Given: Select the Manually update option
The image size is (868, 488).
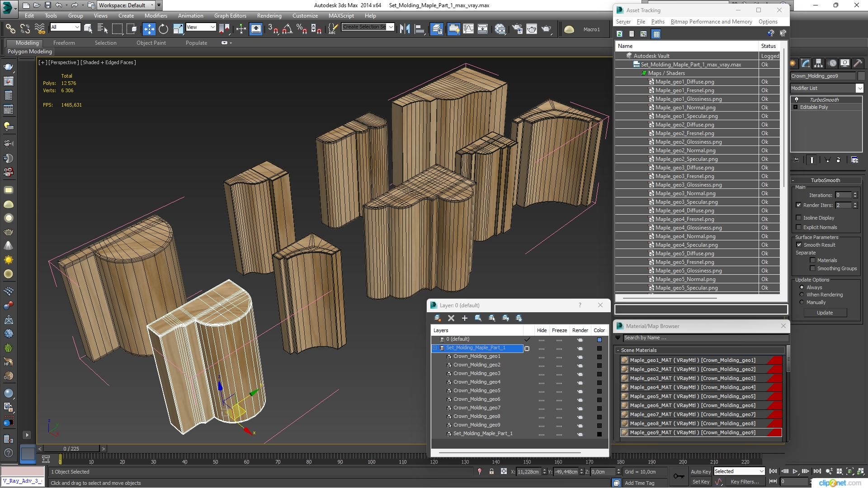Looking at the screenshot, I should pyautogui.click(x=802, y=302).
